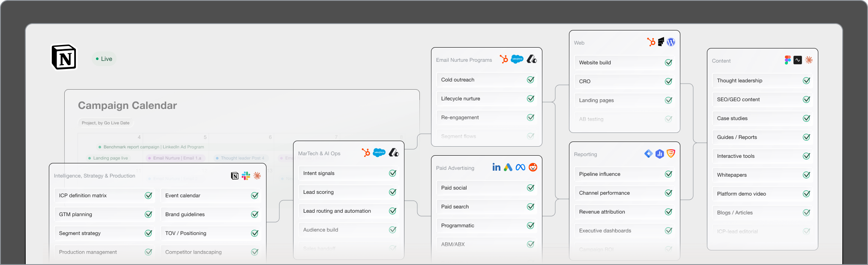Click the Live status badge

104,59
